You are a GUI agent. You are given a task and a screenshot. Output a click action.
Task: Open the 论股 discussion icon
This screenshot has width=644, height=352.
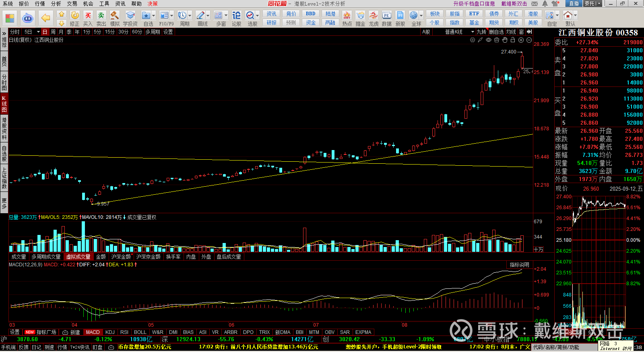click(237, 15)
